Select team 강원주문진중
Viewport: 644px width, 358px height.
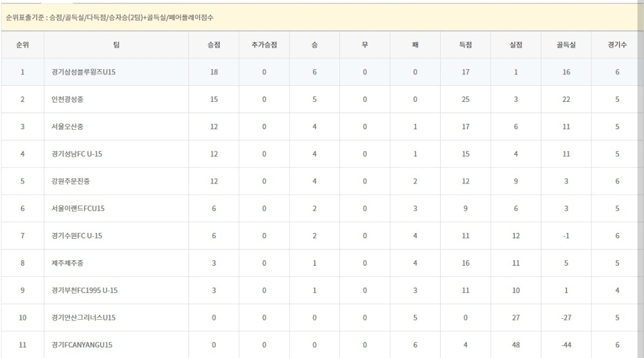70,181
